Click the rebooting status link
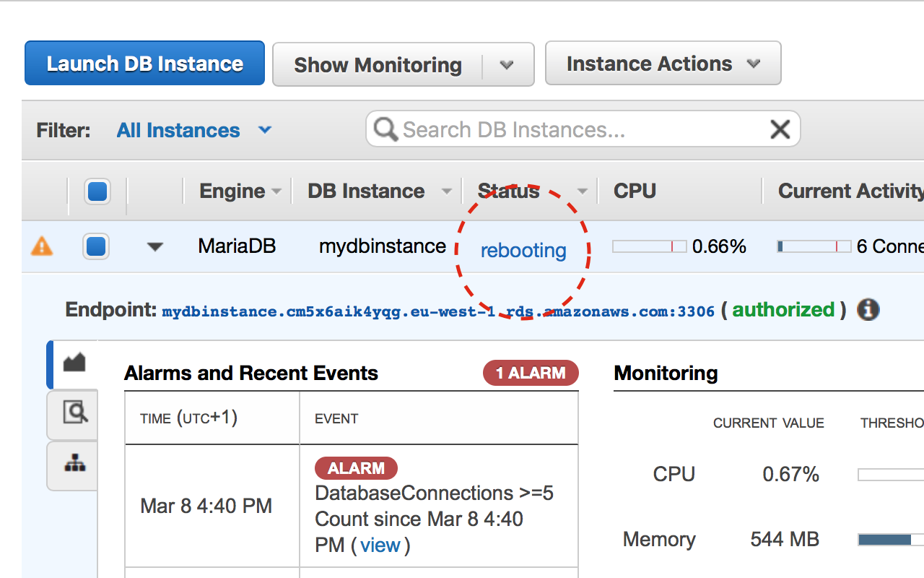 pos(523,251)
